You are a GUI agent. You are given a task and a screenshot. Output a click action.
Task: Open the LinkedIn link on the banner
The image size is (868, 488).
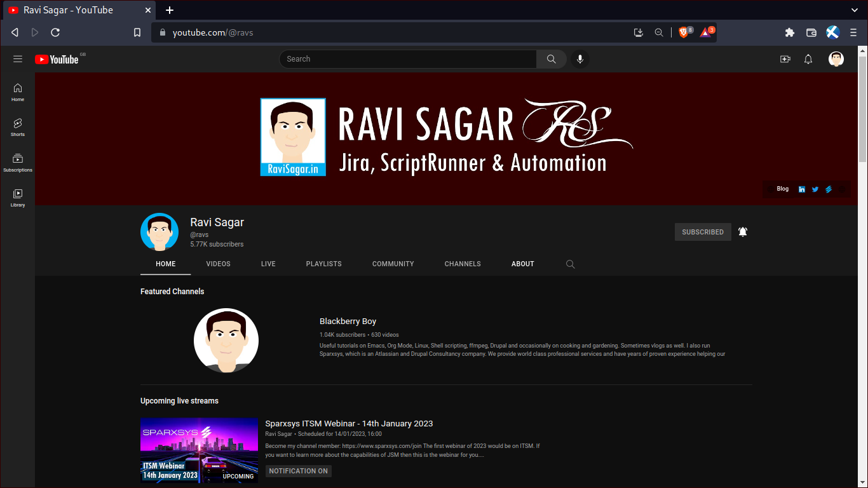[802, 189]
